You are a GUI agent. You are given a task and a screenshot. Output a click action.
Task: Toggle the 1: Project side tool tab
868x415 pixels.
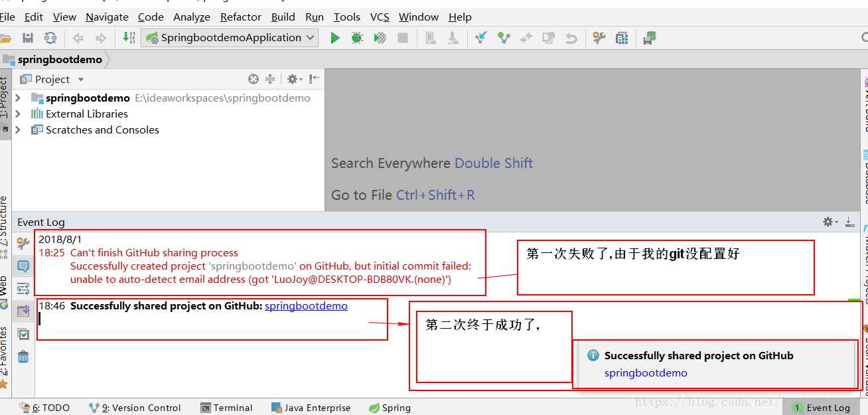[5, 103]
